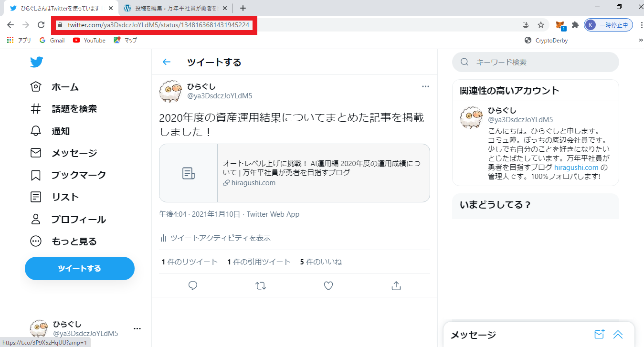Click the retweet icon
Screen dimensions: 644x347
coord(261,285)
